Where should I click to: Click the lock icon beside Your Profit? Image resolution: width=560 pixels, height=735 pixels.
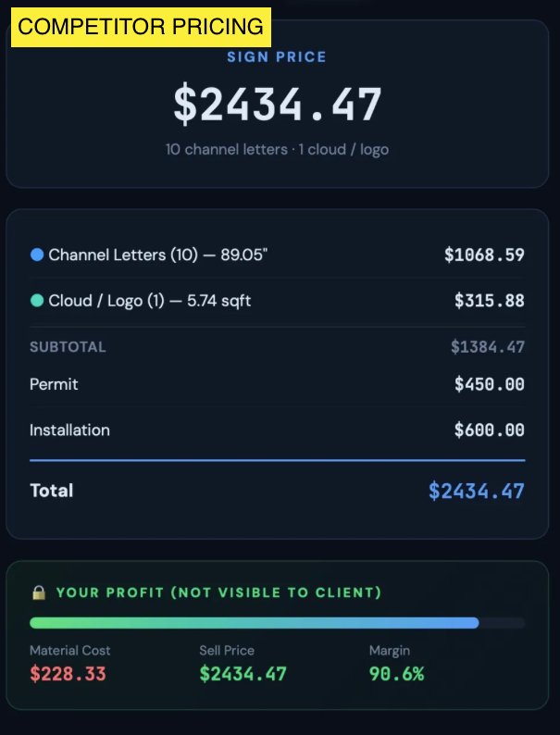tap(39, 592)
